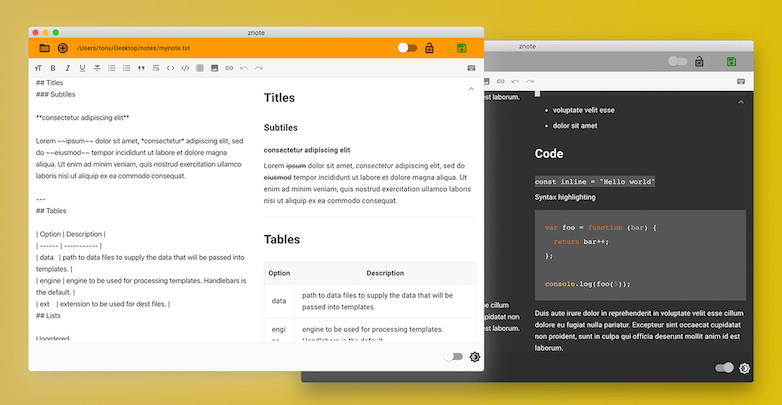
Task: Toggle the bottom switch in front window
Action: (453, 357)
